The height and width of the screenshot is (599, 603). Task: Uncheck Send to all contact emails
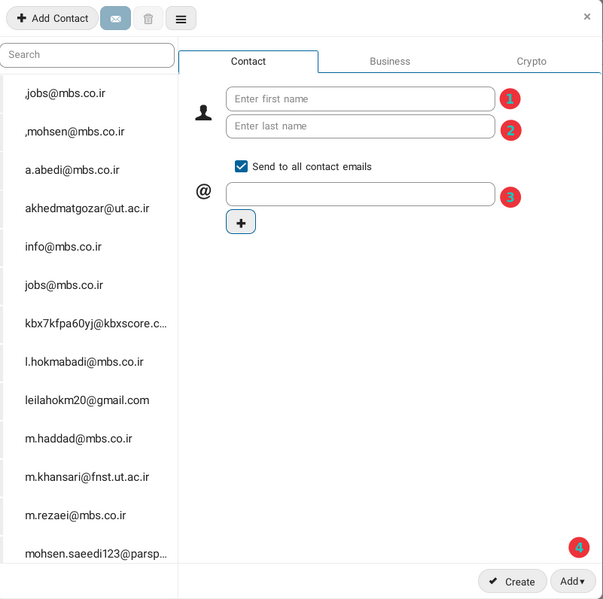241,167
